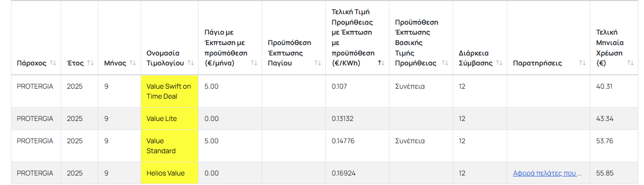This screenshot has width=644, height=185.
Task: Select the Value Swift on Time Deal cell
Action: [170, 91]
